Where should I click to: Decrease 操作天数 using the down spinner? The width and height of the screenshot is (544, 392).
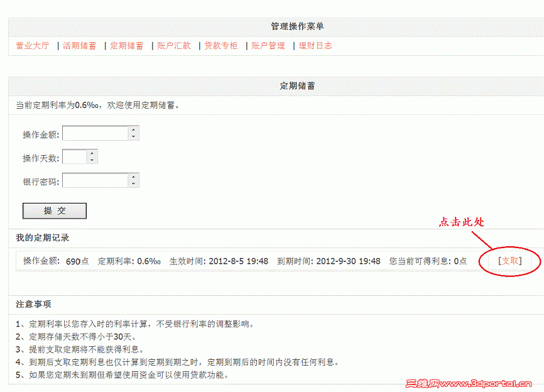pyautogui.click(x=93, y=160)
